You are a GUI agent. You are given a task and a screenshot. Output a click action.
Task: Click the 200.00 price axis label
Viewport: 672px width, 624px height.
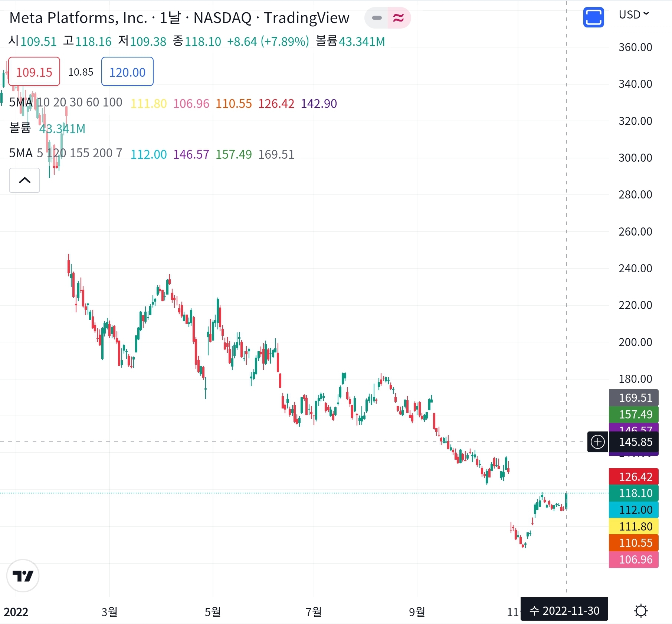[x=635, y=342]
